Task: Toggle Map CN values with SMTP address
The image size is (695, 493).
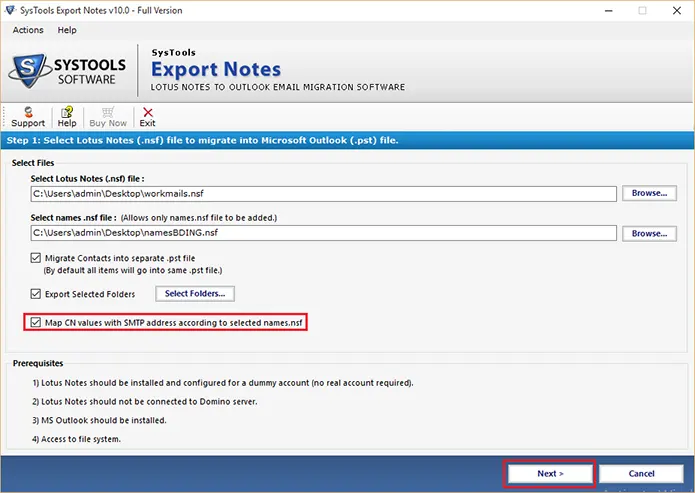Action: click(35, 322)
